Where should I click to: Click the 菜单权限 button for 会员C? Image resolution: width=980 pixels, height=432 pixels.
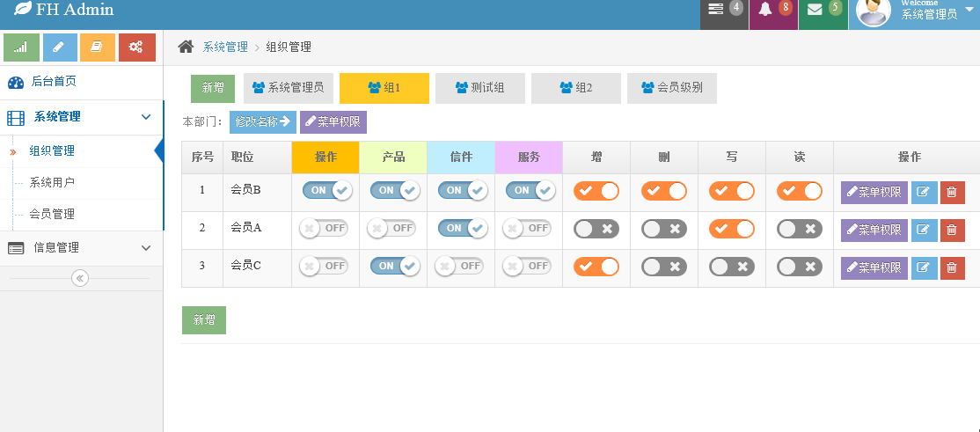click(874, 267)
